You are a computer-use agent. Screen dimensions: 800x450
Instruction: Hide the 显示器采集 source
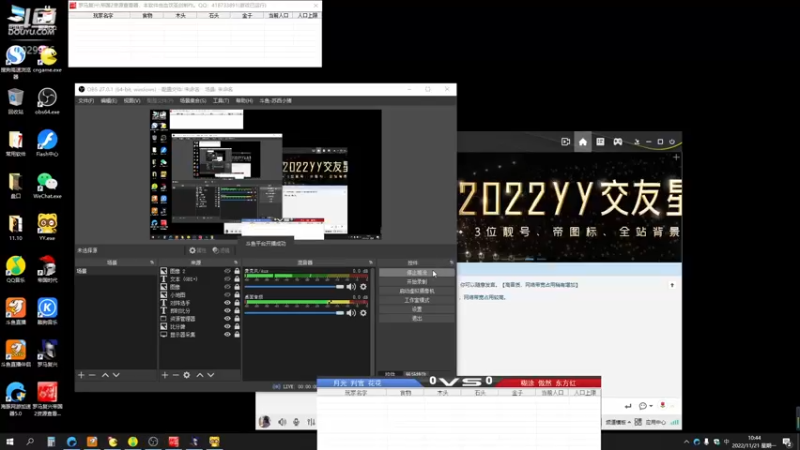coord(227,335)
